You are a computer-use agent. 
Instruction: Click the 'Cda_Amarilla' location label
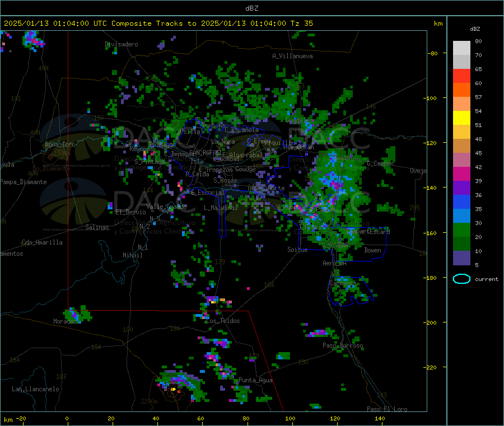point(42,242)
